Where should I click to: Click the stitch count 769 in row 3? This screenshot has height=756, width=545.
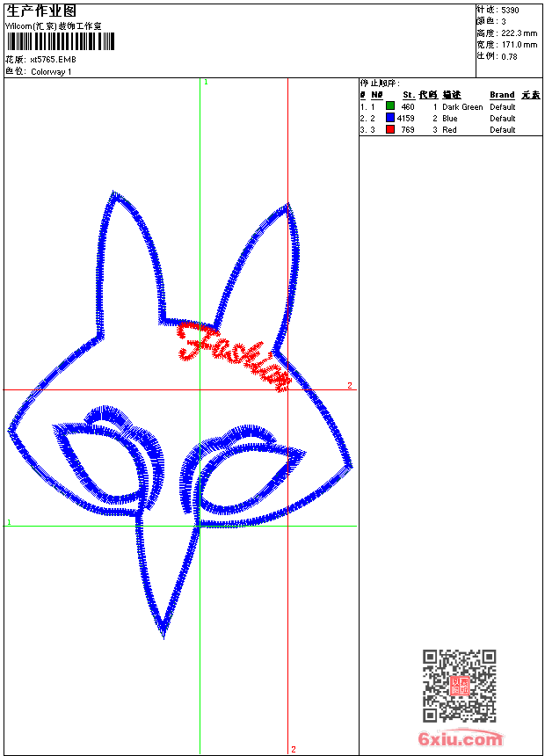coord(408,130)
